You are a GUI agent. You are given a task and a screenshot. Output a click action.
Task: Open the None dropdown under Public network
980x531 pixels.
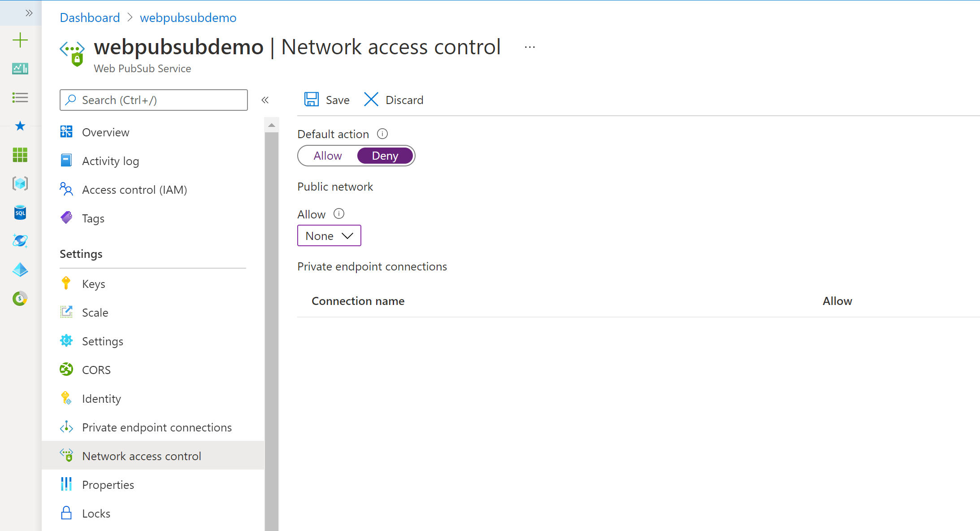329,236
